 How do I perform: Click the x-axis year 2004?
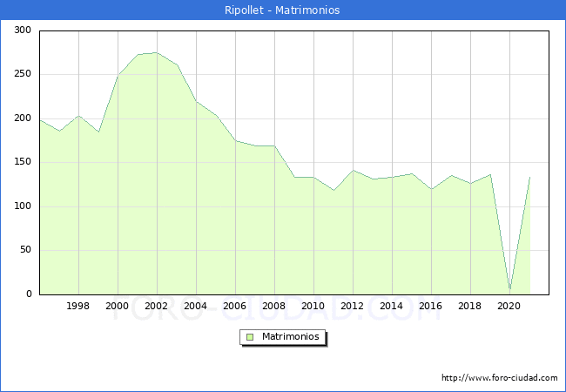(196, 306)
